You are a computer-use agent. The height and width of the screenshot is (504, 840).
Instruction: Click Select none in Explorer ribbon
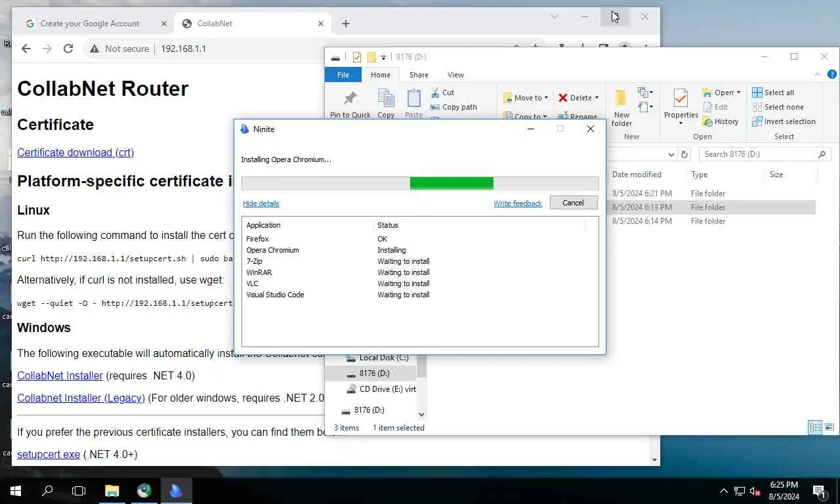click(778, 107)
